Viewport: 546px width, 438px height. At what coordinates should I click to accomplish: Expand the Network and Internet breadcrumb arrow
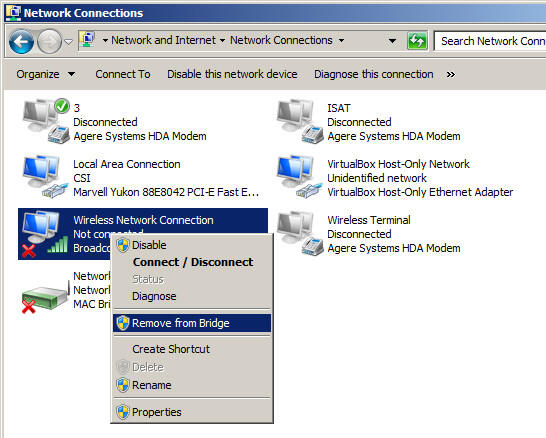(222, 40)
